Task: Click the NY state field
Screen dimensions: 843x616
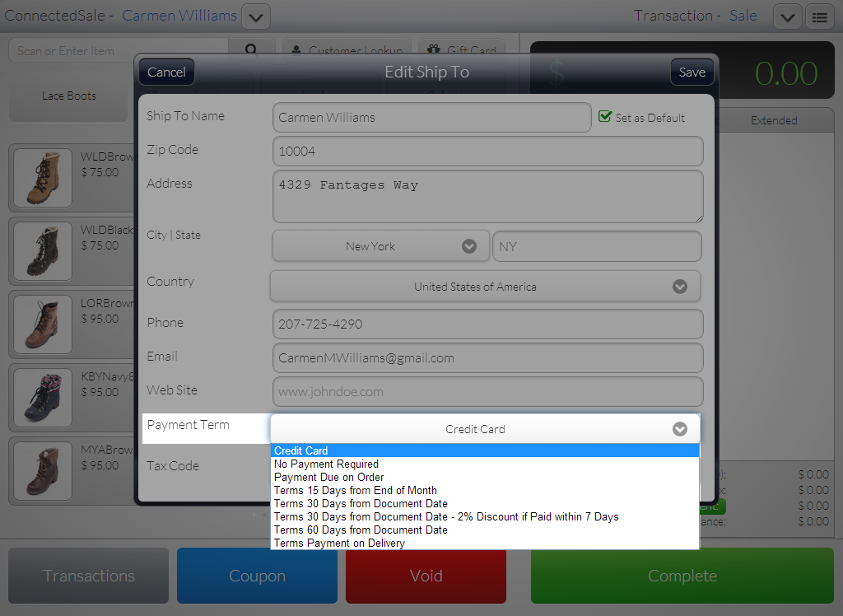Action: (x=597, y=246)
